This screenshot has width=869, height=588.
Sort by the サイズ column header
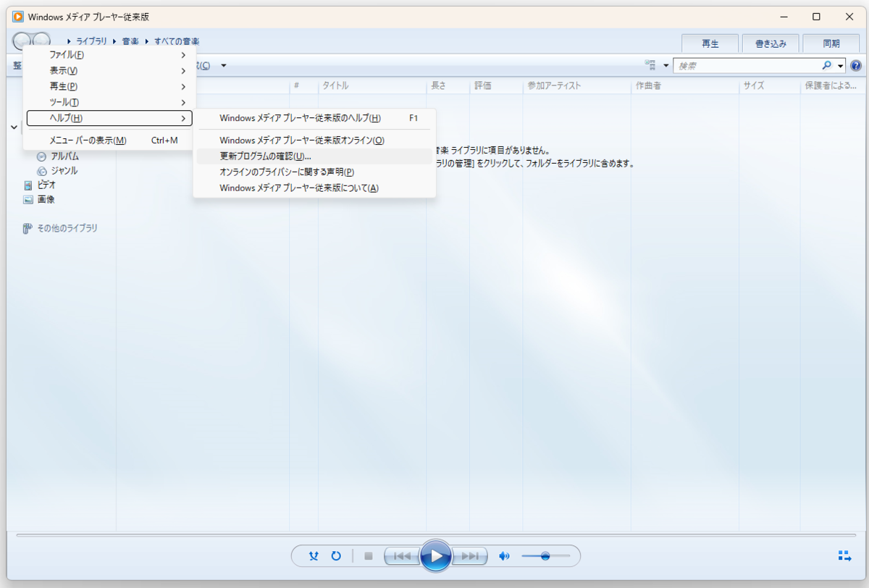(x=770, y=85)
